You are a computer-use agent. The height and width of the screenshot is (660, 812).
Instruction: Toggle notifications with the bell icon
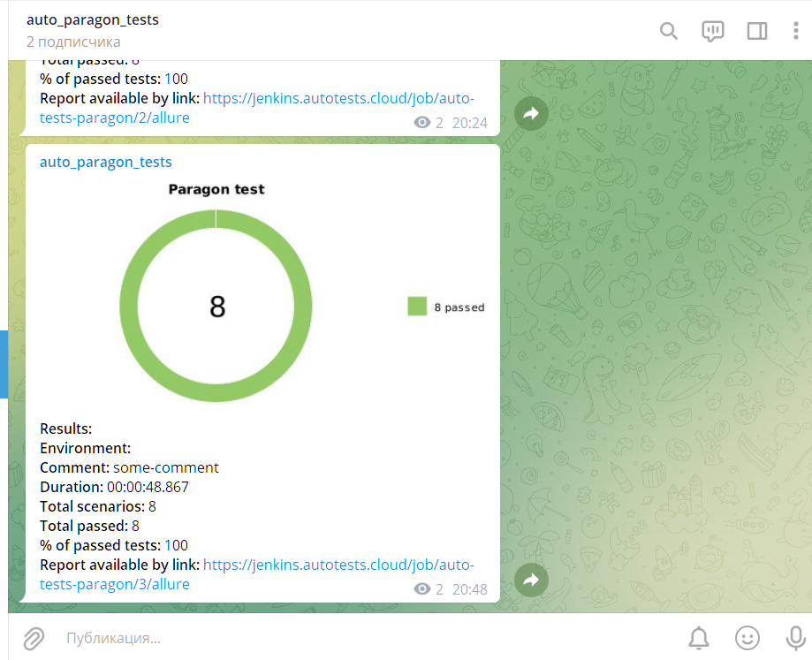coord(699,638)
